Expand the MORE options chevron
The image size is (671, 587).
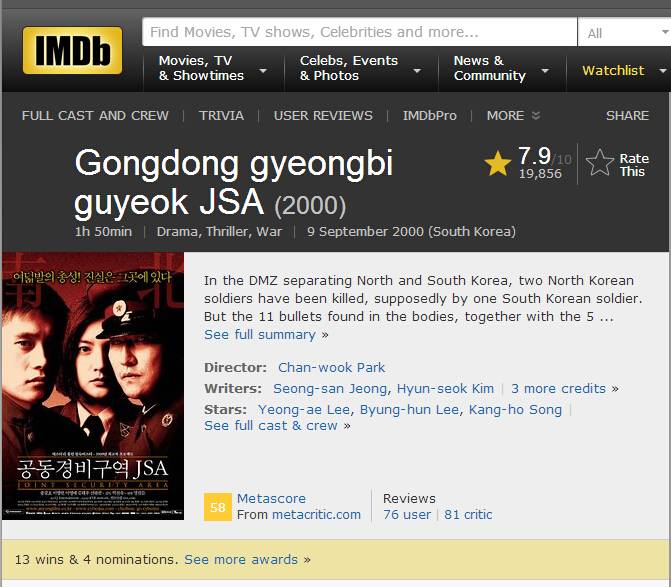(536, 116)
